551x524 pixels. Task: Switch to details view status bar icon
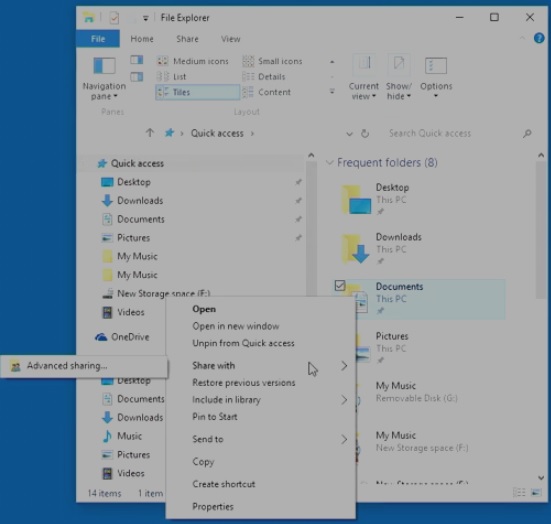(519, 492)
